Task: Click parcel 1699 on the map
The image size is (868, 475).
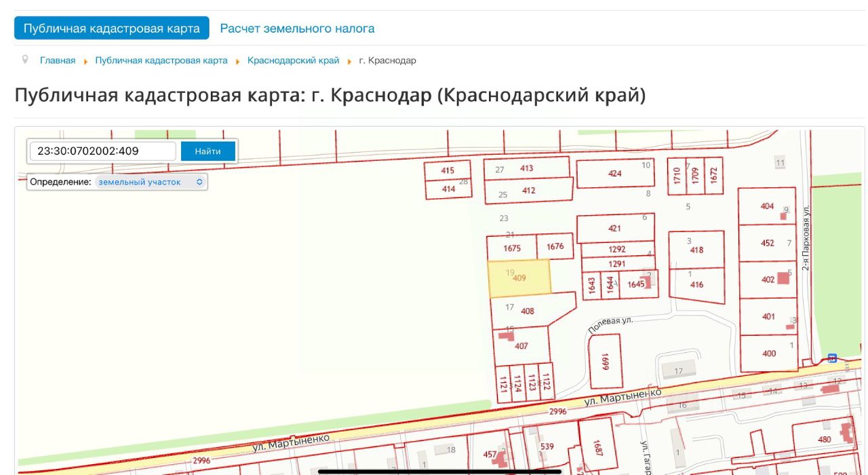Action: pos(605,361)
